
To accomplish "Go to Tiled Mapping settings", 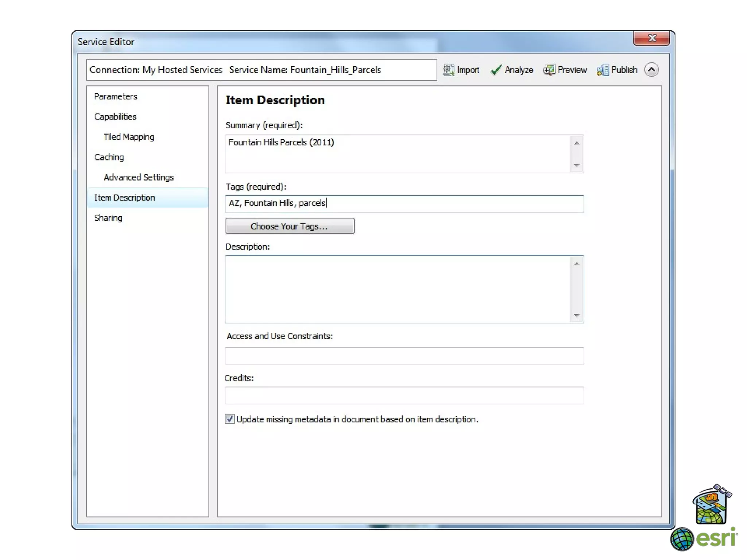I will [129, 137].
